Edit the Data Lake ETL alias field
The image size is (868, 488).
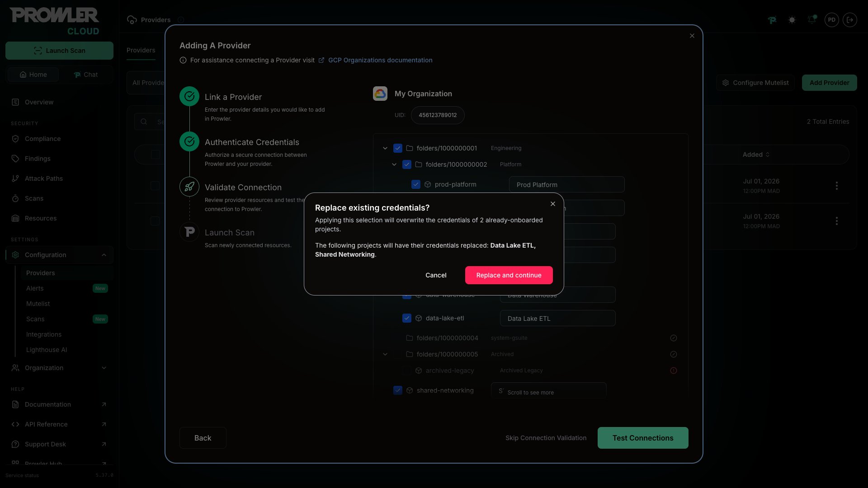tap(557, 318)
